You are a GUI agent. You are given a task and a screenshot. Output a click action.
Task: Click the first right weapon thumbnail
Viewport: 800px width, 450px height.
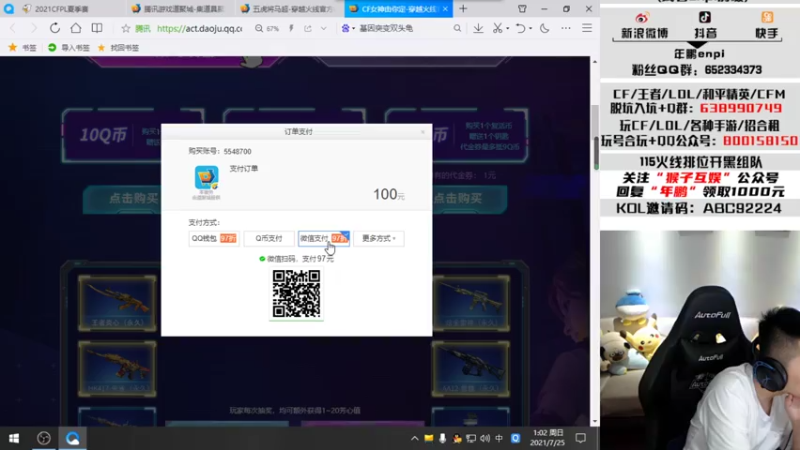point(470,304)
